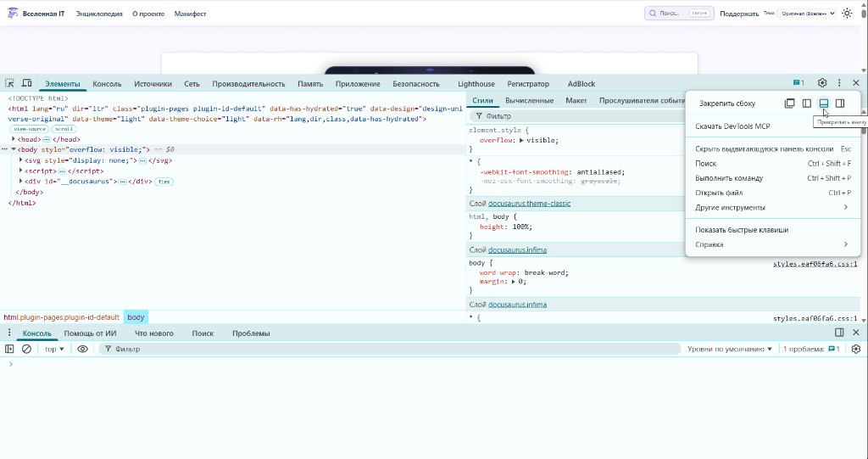Switch to the Консоль tab in main toolbar
This screenshot has height=459, width=868.
107,84
